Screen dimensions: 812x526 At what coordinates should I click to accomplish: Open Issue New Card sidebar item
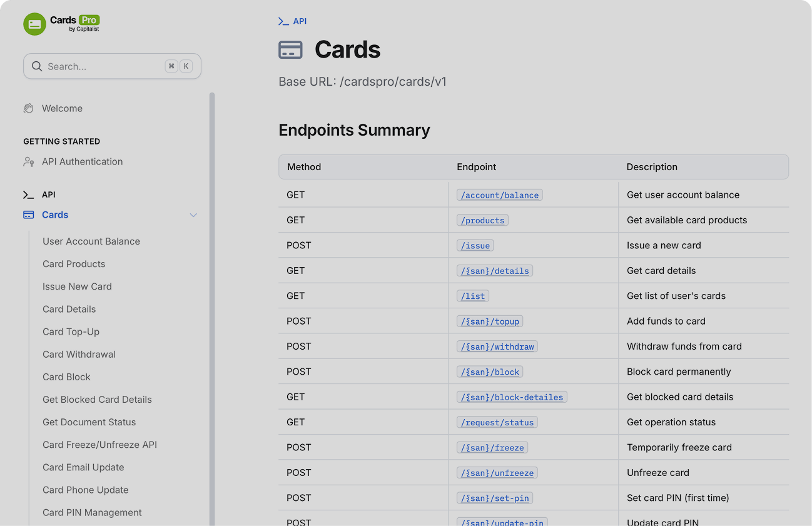tap(77, 286)
